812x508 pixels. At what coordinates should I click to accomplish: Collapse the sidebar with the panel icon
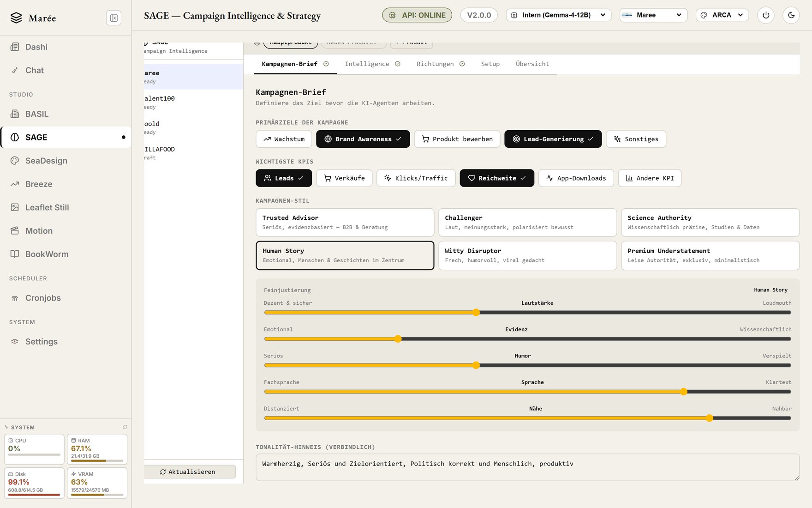coord(113,18)
